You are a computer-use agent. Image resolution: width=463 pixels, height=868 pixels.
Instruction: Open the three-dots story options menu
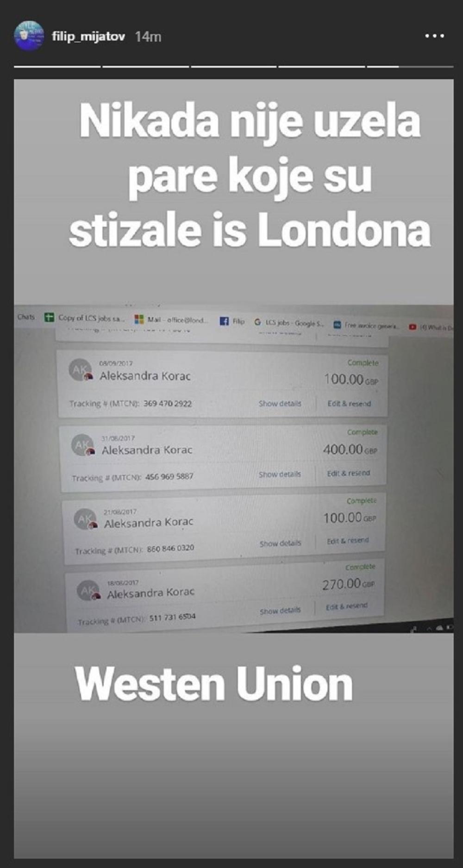(x=435, y=36)
